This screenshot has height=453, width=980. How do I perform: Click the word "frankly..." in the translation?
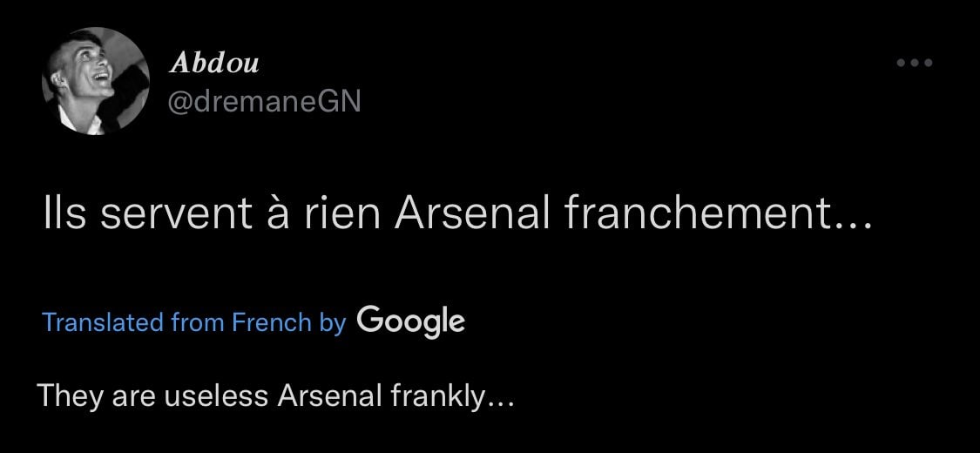(x=453, y=396)
